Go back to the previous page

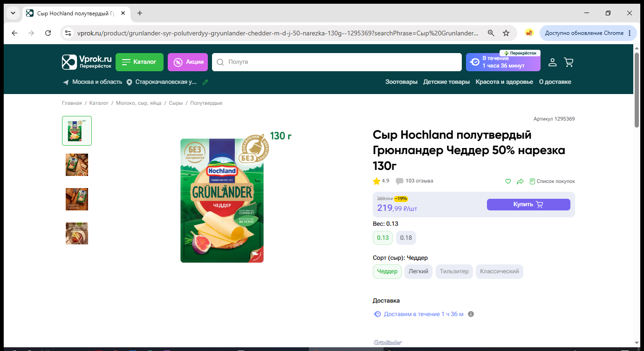tap(14, 33)
